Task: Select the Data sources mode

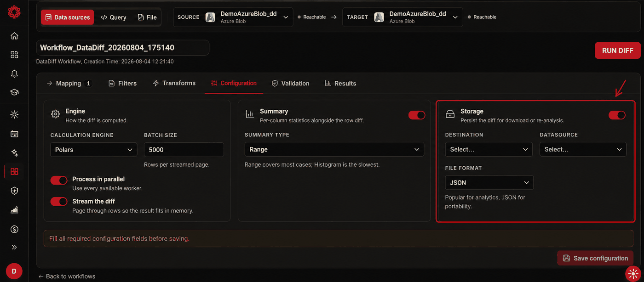Action: (x=67, y=17)
